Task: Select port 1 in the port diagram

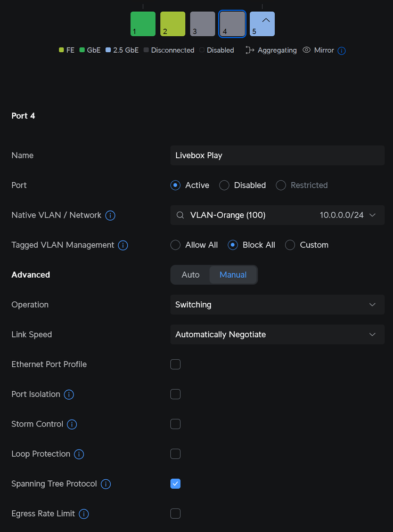Action: click(x=143, y=24)
